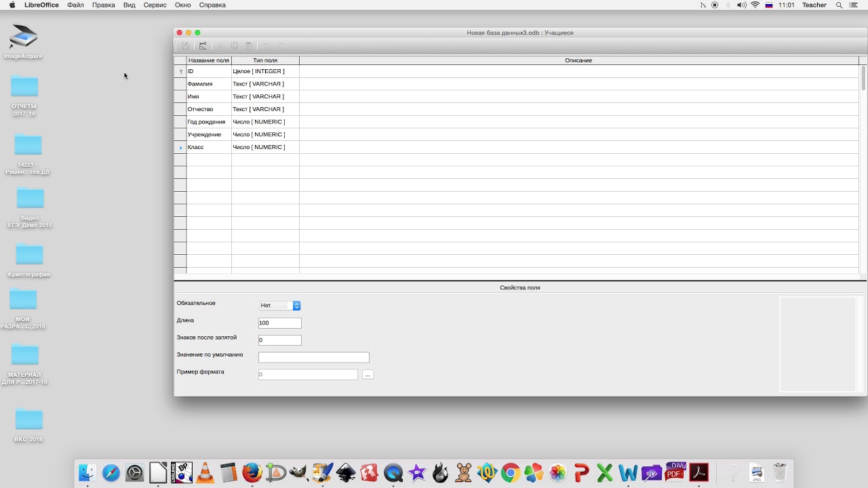Launch Firefox from the dock
The image size is (868, 488).
pos(252,472)
